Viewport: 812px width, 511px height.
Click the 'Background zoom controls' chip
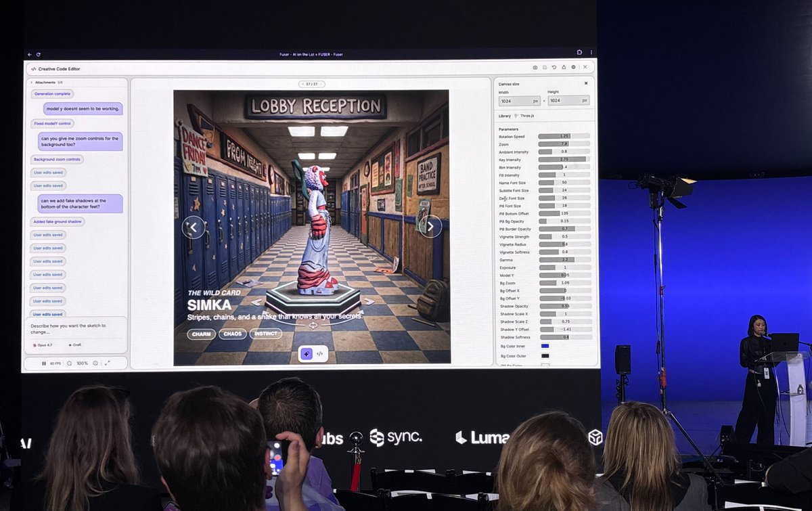57,159
